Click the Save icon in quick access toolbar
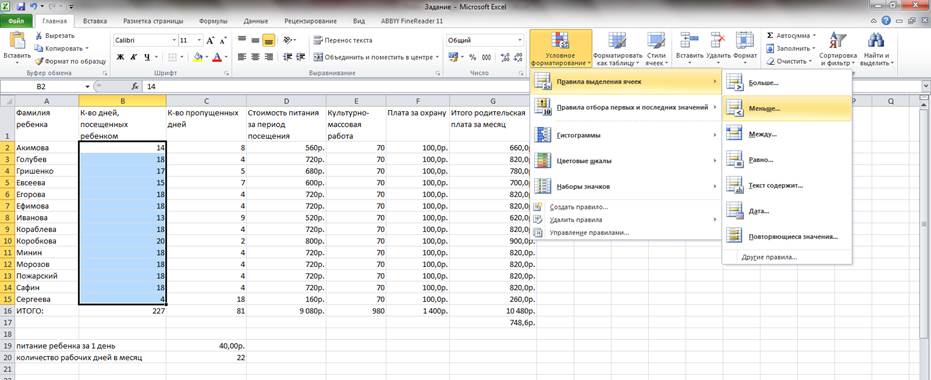931x380 pixels. (x=21, y=7)
